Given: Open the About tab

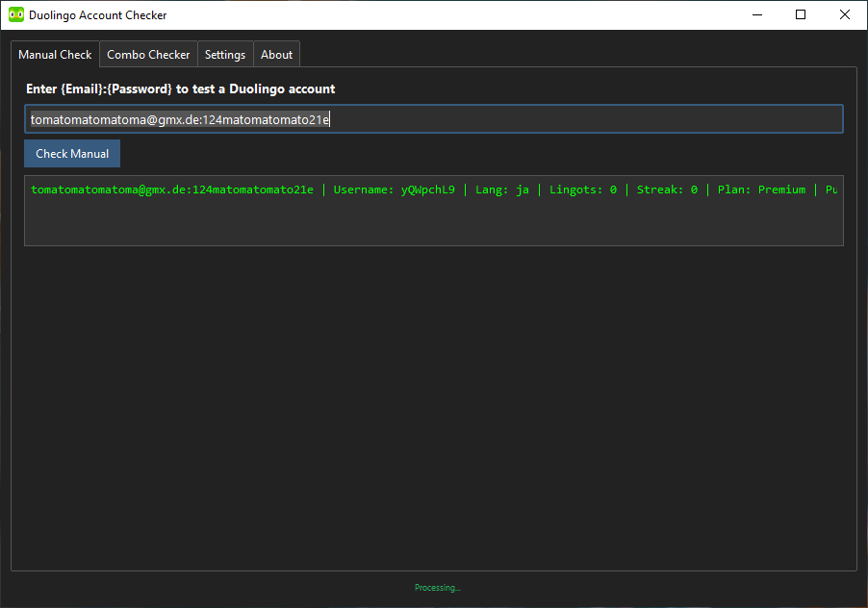Looking at the screenshot, I should 276,54.
